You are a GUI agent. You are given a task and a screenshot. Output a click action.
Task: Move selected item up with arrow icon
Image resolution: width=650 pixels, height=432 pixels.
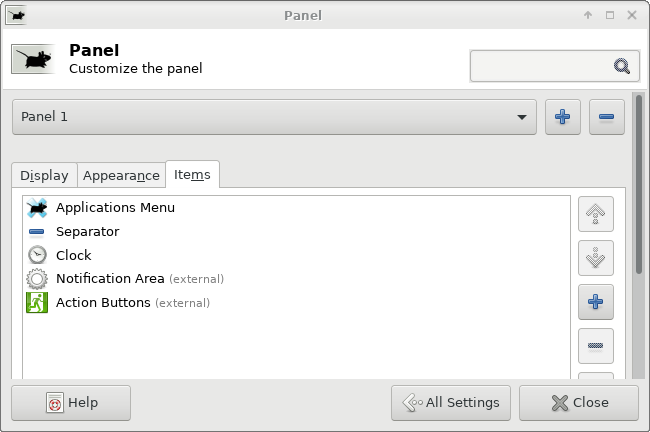coord(596,214)
